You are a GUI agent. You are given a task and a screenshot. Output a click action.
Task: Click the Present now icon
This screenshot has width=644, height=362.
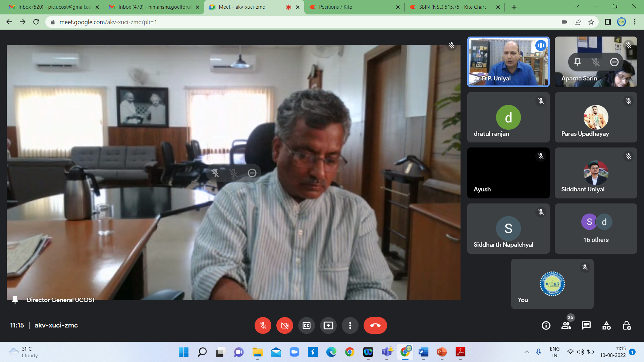328,325
